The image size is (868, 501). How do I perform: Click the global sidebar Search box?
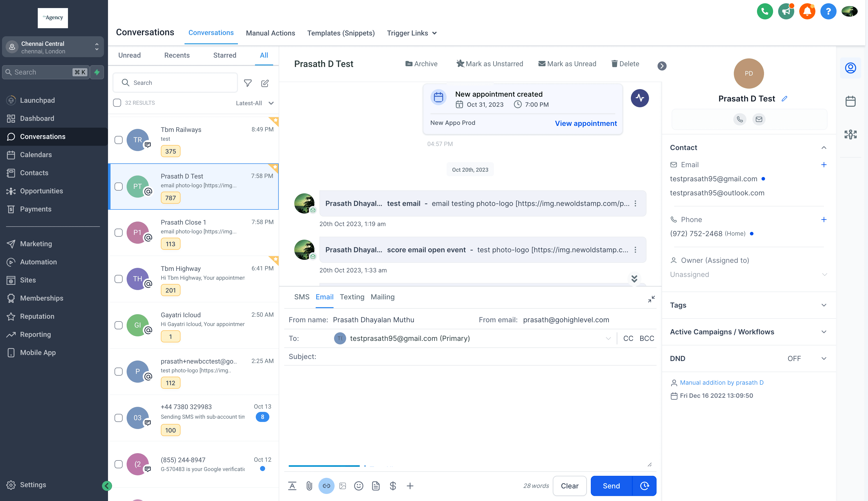click(46, 72)
